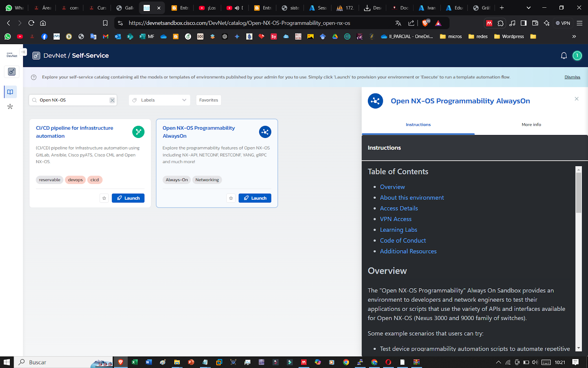This screenshot has height=368, width=588.
Task: Click the scroll down arrow in instructions panel
Action: 578,348
